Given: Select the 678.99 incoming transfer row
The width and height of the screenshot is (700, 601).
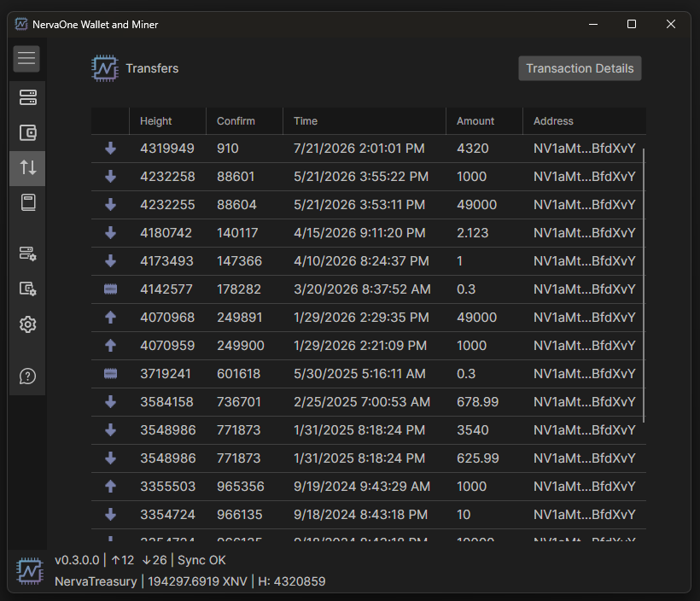Looking at the screenshot, I should (x=368, y=402).
